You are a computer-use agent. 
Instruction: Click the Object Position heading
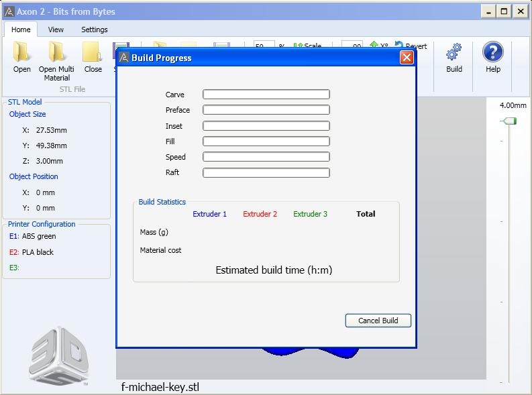(34, 176)
